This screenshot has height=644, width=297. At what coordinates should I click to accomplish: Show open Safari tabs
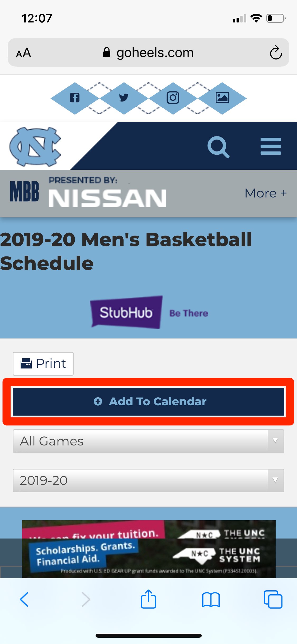pos(273,599)
